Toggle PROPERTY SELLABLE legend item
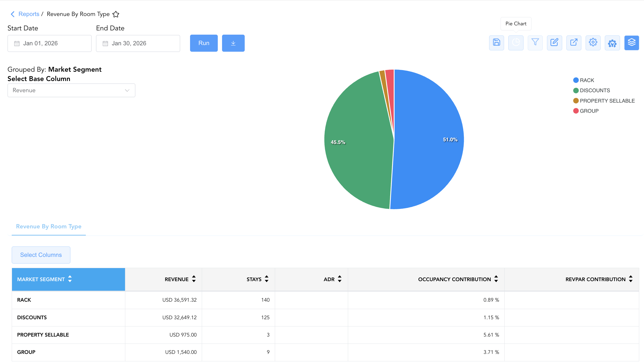Screen dimensions: 644x364 pos(604,101)
